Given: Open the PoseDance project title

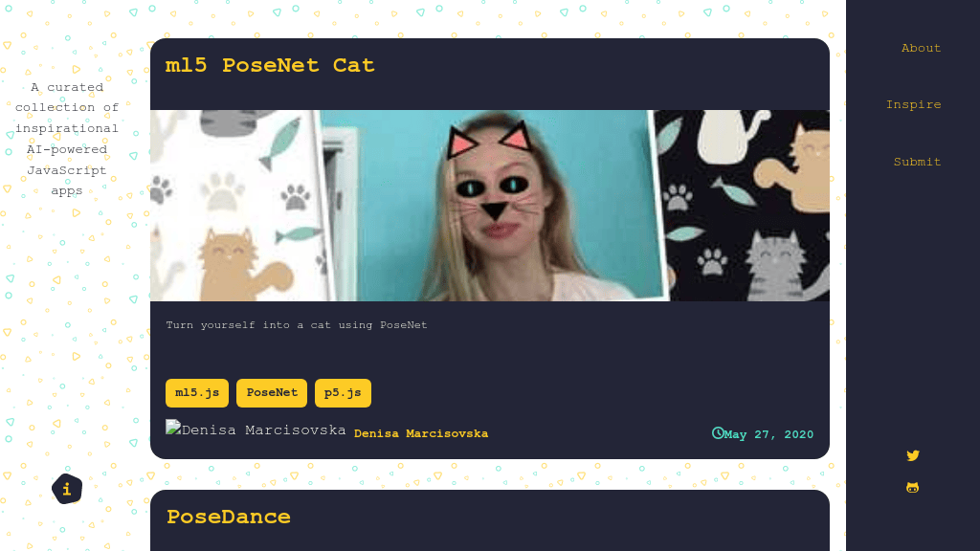Looking at the screenshot, I should point(228,517).
